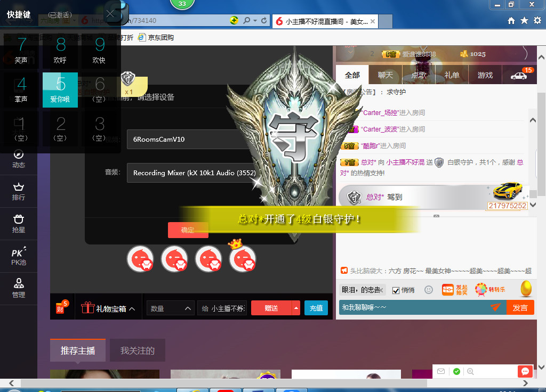The height and width of the screenshot is (392, 546).
Task: Open the emoji smiley picker
Action: [x=429, y=290]
